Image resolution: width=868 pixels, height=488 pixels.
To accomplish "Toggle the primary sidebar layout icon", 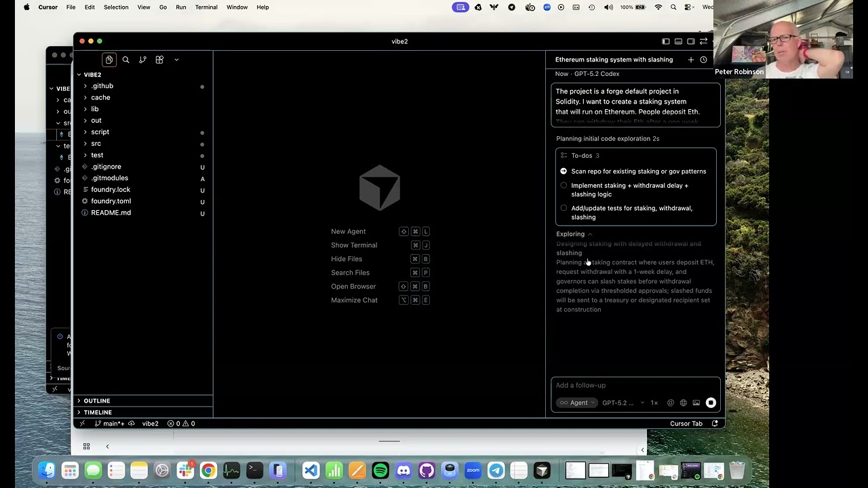I will pos(666,41).
